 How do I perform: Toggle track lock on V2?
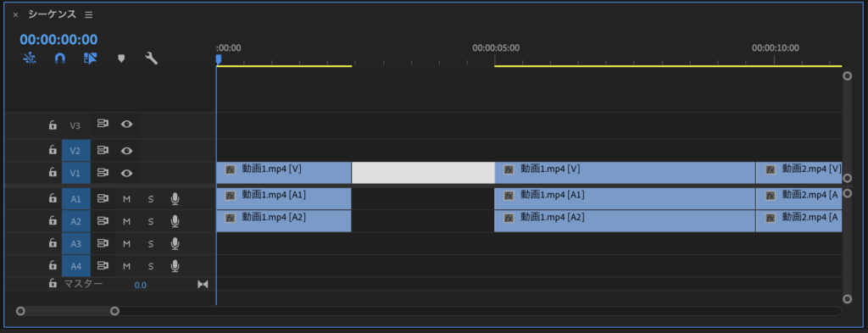53,150
